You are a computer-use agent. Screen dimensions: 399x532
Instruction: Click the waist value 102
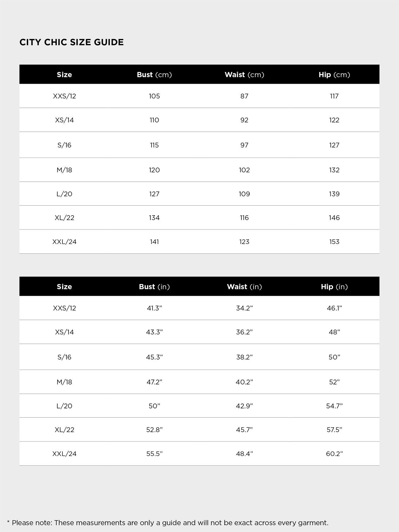point(244,170)
